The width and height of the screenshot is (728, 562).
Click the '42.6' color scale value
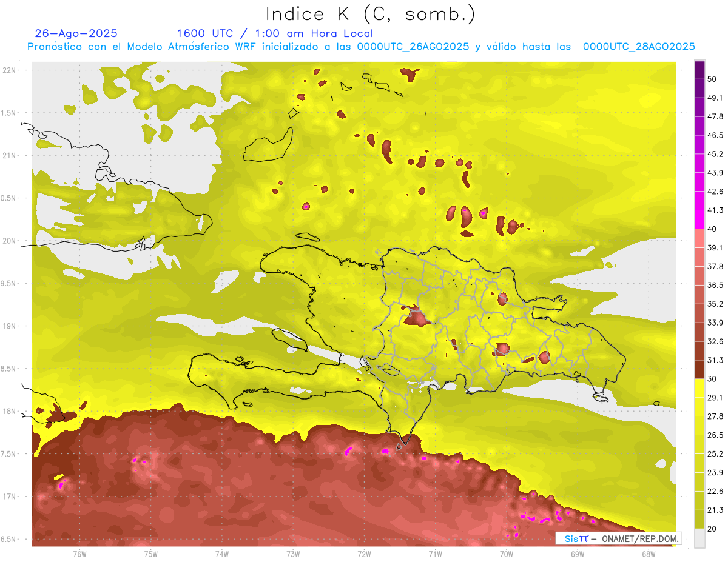(x=715, y=192)
